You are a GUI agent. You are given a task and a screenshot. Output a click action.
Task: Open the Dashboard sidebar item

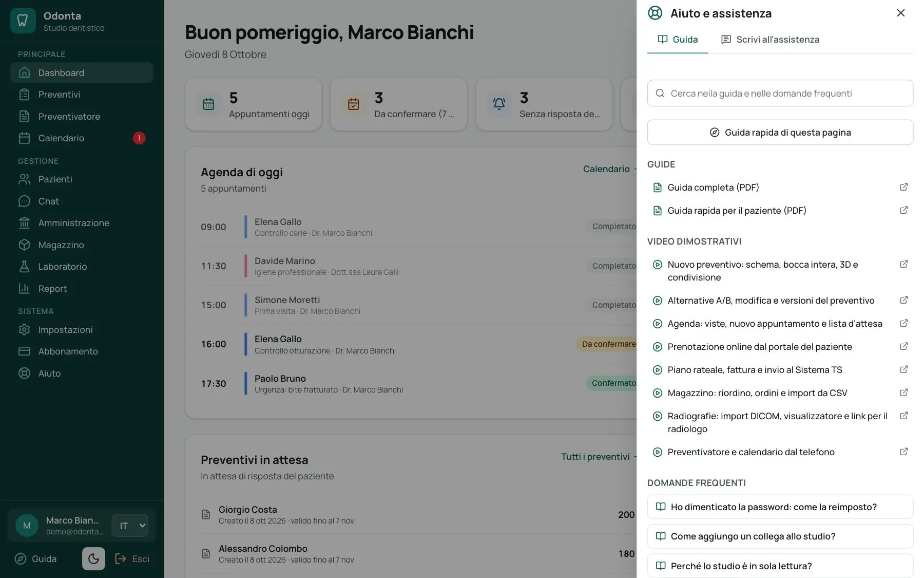click(x=82, y=73)
